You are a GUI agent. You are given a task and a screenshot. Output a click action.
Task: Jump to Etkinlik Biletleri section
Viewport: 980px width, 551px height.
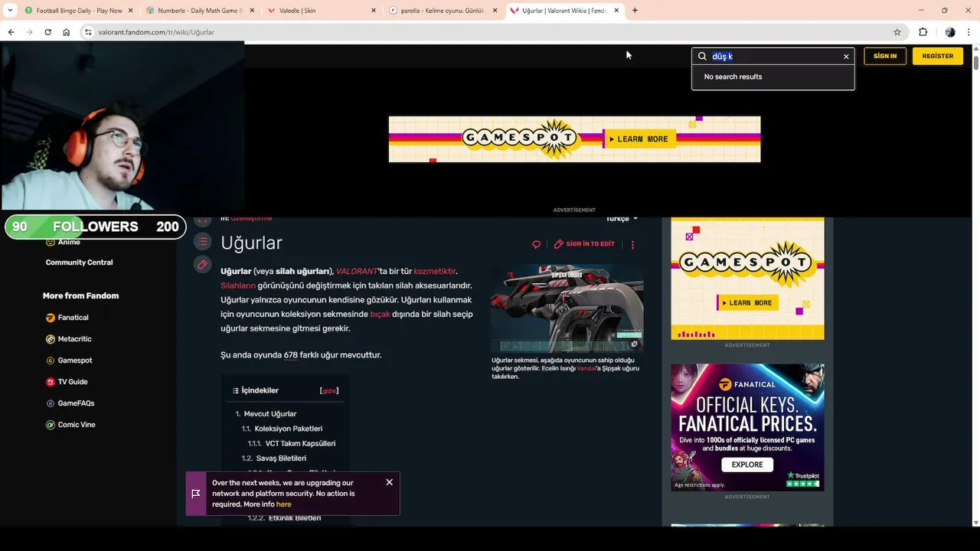click(295, 518)
